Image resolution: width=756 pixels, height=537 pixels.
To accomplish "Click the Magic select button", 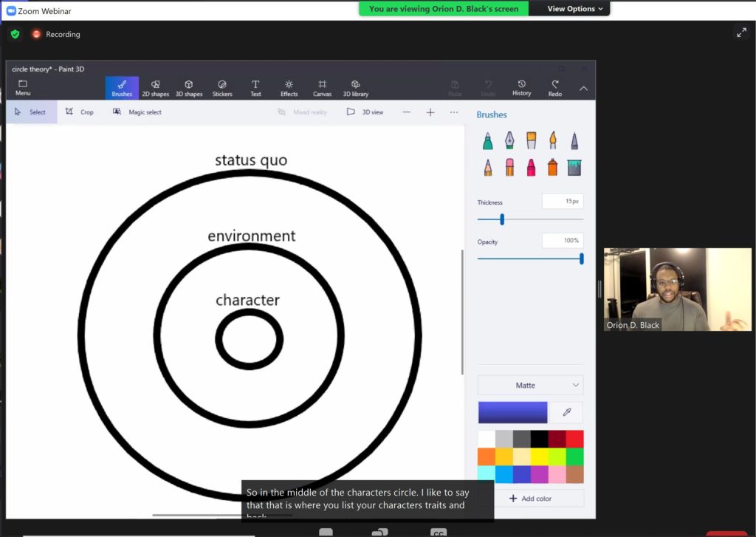I will coord(137,112).
